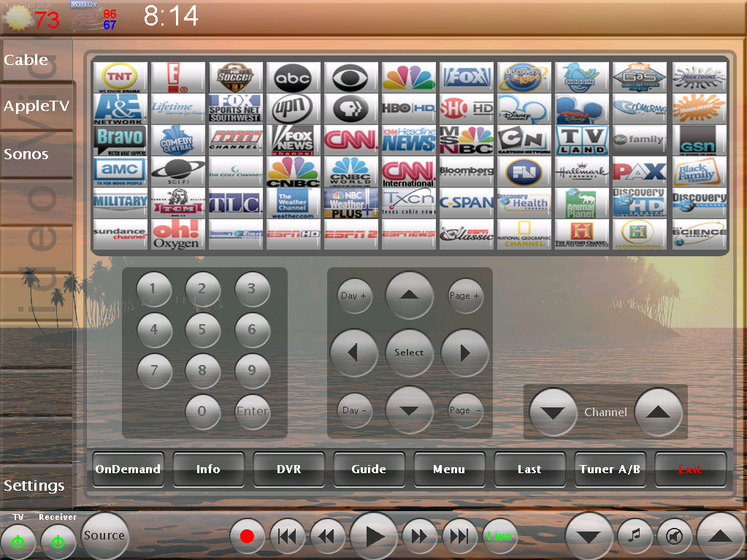Tune to A&E Network
This screenshot has height=560, width=747.
point(120,109)
